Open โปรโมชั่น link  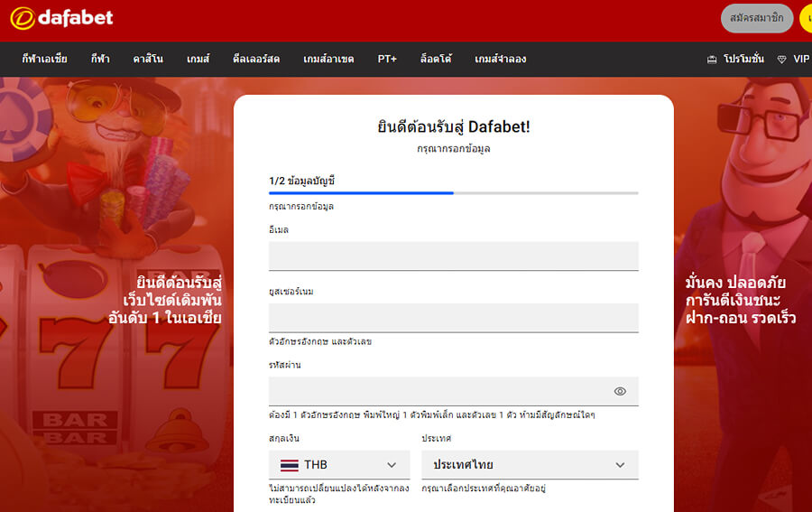(743, 59)
